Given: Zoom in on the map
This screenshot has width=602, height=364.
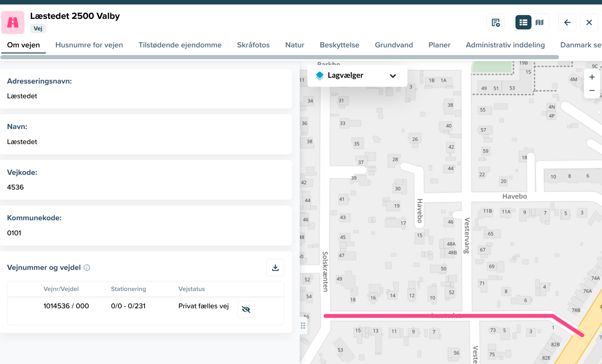Looking at the screenshot, I should (x=592, y=77).
